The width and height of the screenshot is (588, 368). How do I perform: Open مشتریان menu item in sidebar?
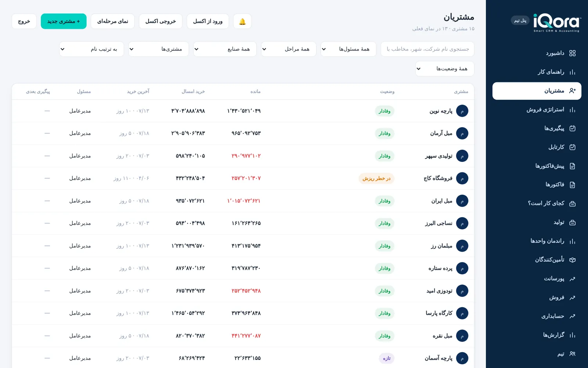[537, 91]
